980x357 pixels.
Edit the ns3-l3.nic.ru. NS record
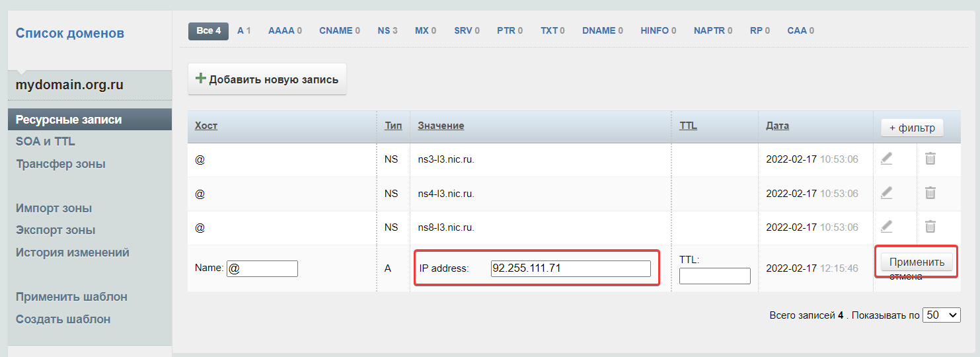pyautogui.click(x=886, y=159)
